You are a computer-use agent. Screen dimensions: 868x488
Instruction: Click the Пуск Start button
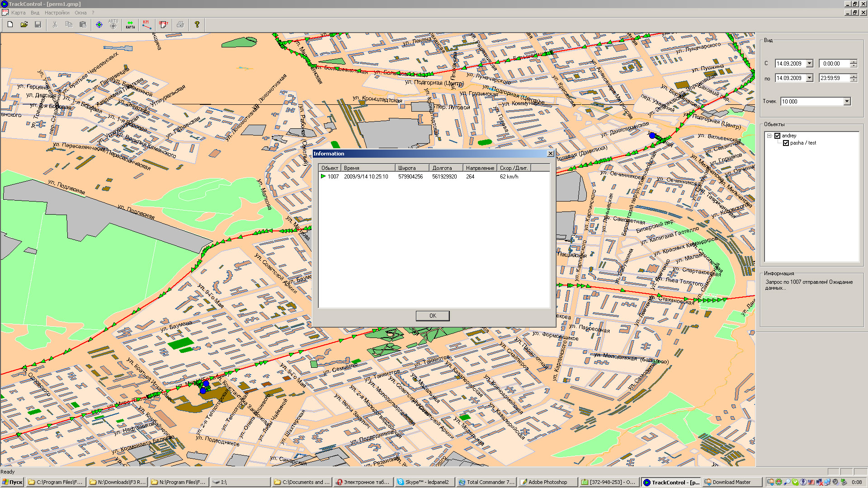pos(12,482)
